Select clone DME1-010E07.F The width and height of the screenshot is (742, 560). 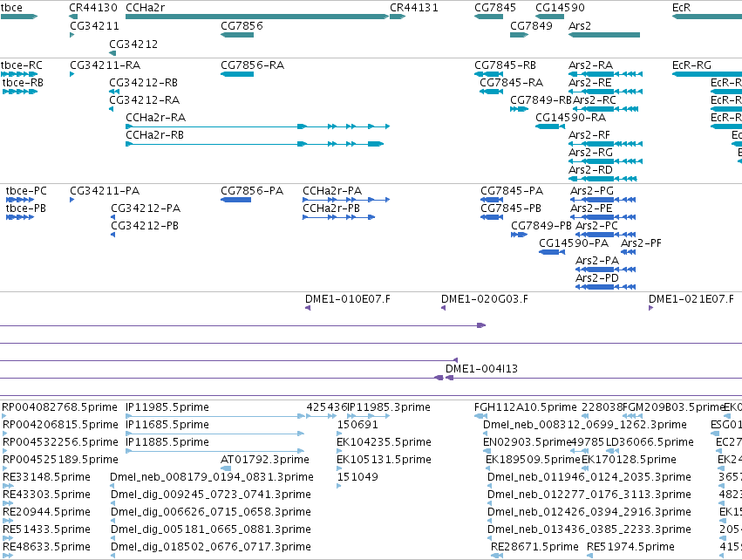[347, 299]
